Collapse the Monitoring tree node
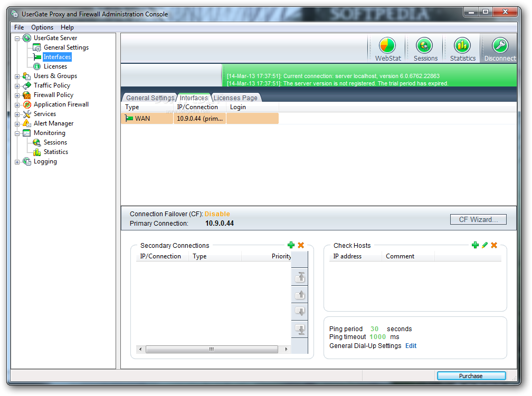Screen dimensions: 532x396 [x=17, y=133]
